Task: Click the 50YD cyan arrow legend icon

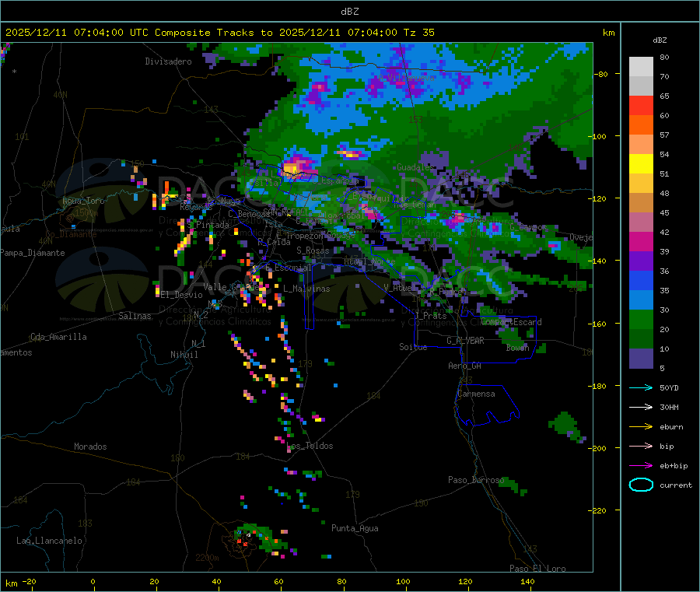Action: (641, 387)
